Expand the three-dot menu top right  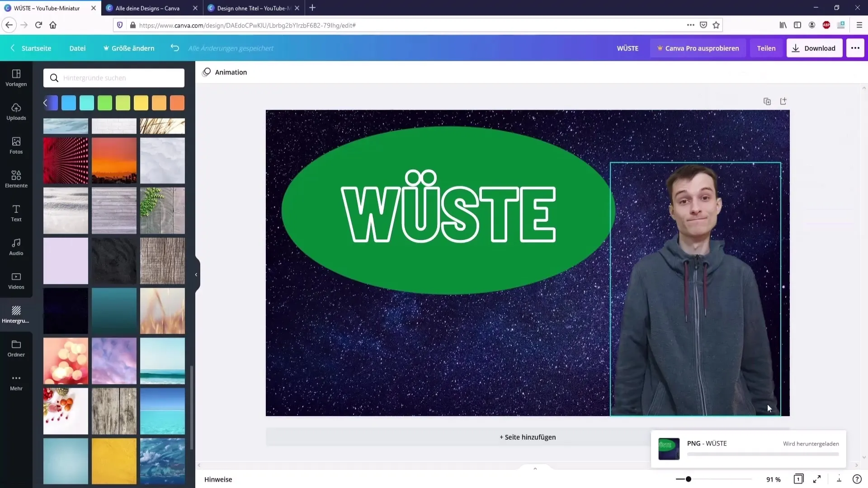855,48
